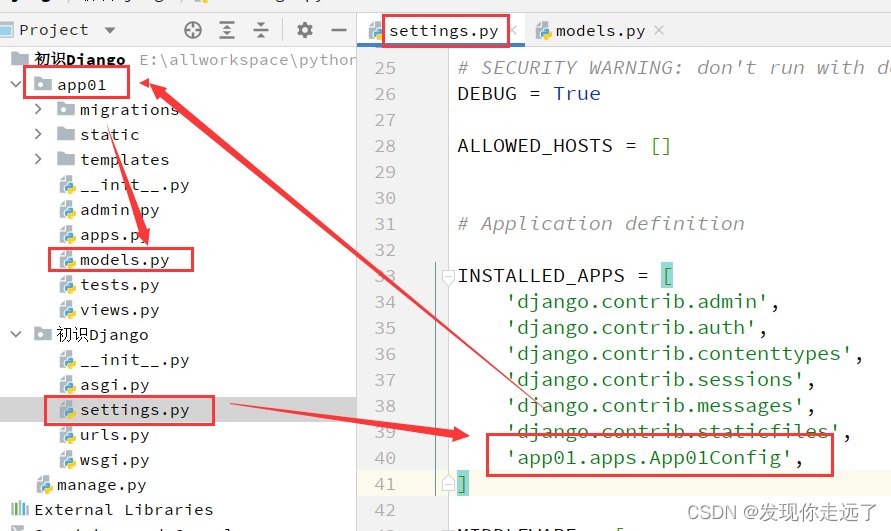Image resolution: width=891 pixels, height=531 pixels.
Task: Select the app01 folder
Action: 81,85
